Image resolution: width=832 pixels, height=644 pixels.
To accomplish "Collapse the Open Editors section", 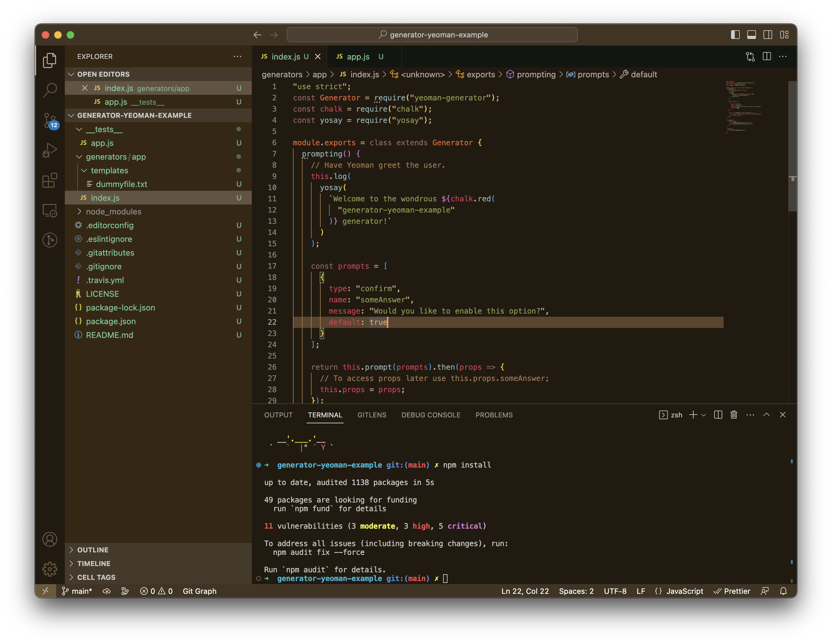I will [x=159, y=74].
